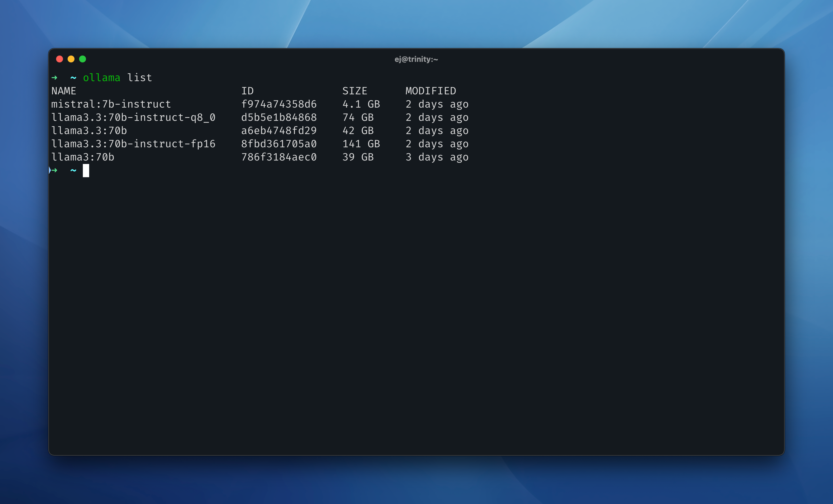Click the 74 GB size value
The image size is (833, 504).
coord(358,117)
